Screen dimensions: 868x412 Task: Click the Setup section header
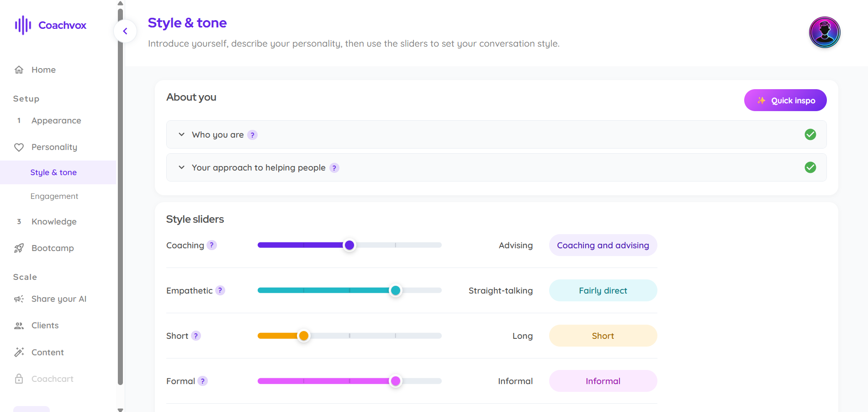pos(26,99)
